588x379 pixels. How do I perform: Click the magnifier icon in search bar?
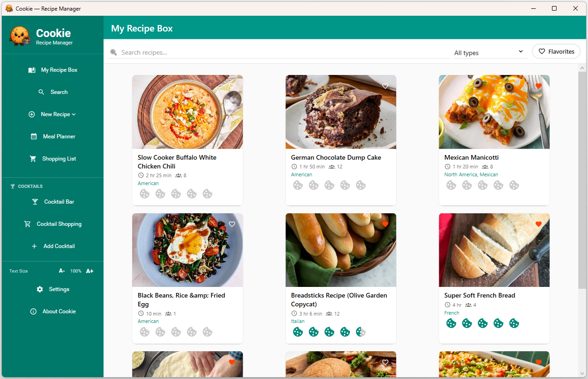(114, 52)
